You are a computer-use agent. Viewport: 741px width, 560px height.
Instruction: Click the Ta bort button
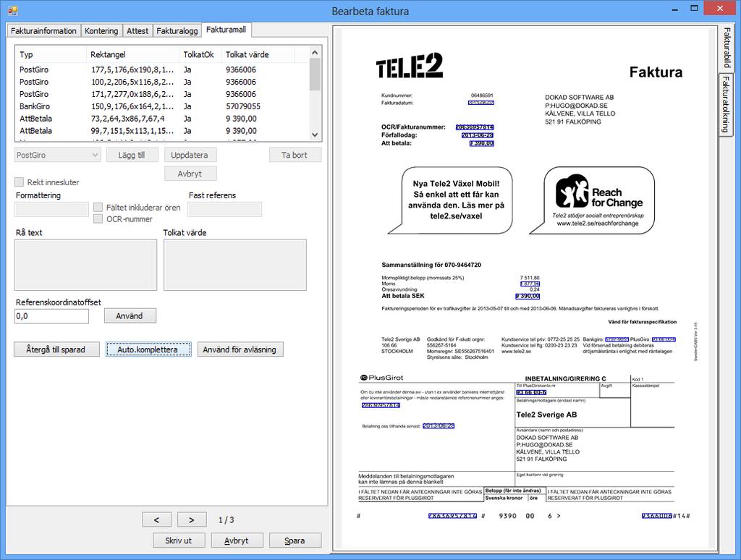(295, 155)
